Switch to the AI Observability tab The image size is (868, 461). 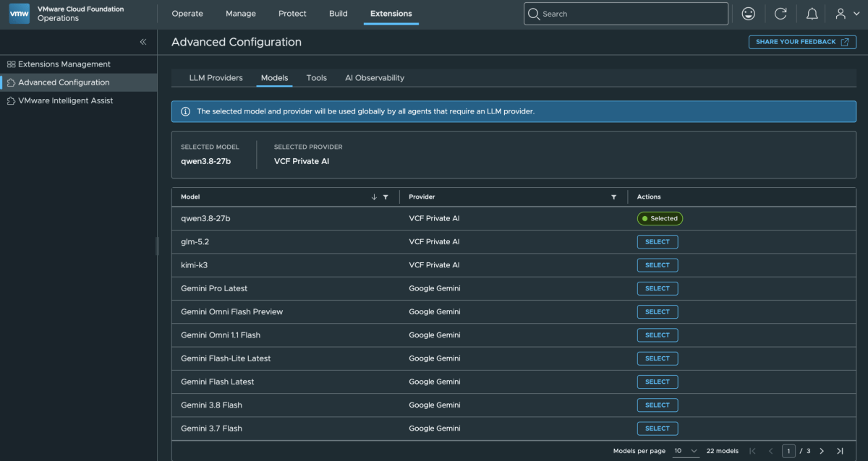375,78
